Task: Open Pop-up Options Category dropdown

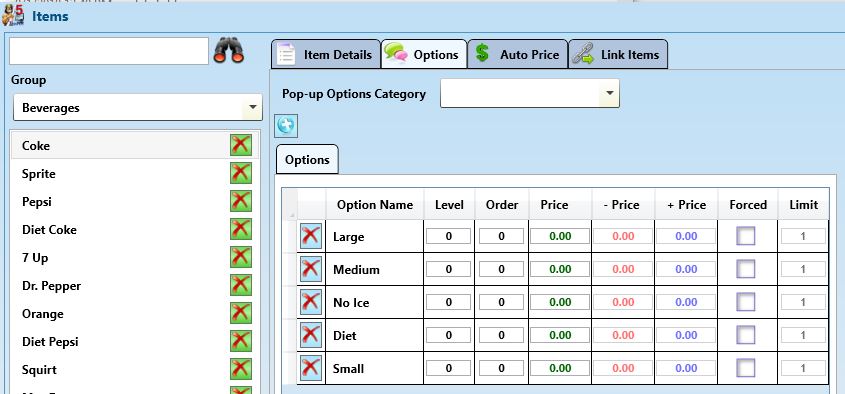Action: click(530, 93)
